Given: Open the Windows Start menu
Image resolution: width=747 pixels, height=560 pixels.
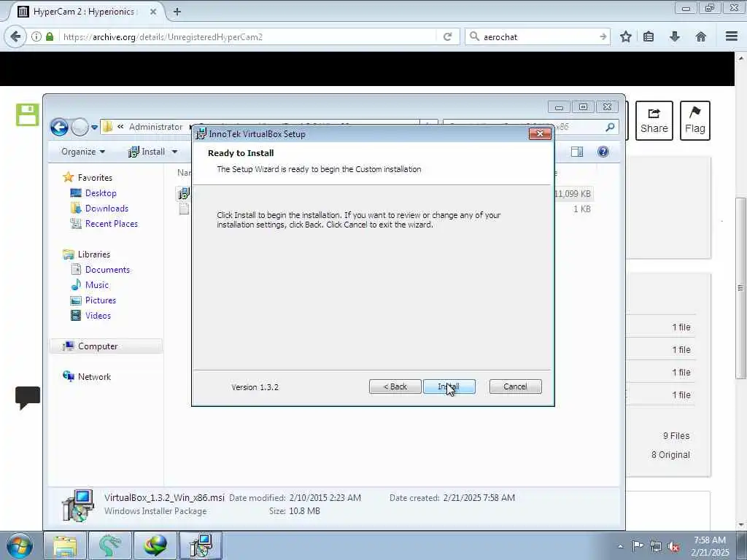Looking at the screenshot, I should (x=20, y=545).
